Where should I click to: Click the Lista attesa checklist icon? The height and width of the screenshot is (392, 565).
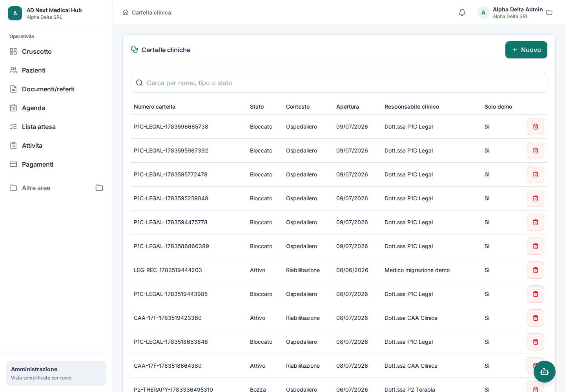coord(13,127)
